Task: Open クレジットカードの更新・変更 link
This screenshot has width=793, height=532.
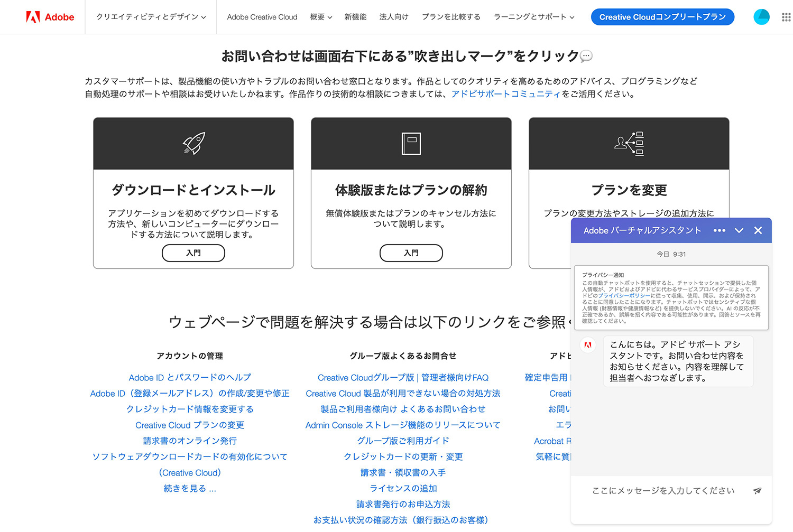Action: (x=403, y=457)
